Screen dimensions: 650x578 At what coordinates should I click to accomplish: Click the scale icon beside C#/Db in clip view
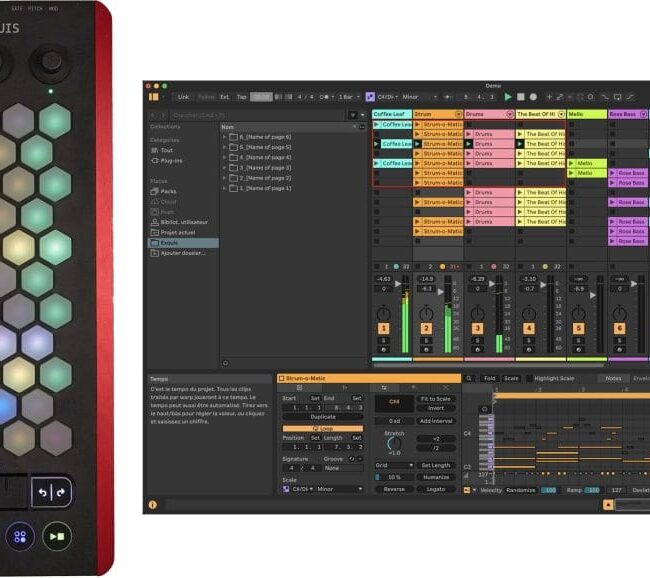click(286, 489)
